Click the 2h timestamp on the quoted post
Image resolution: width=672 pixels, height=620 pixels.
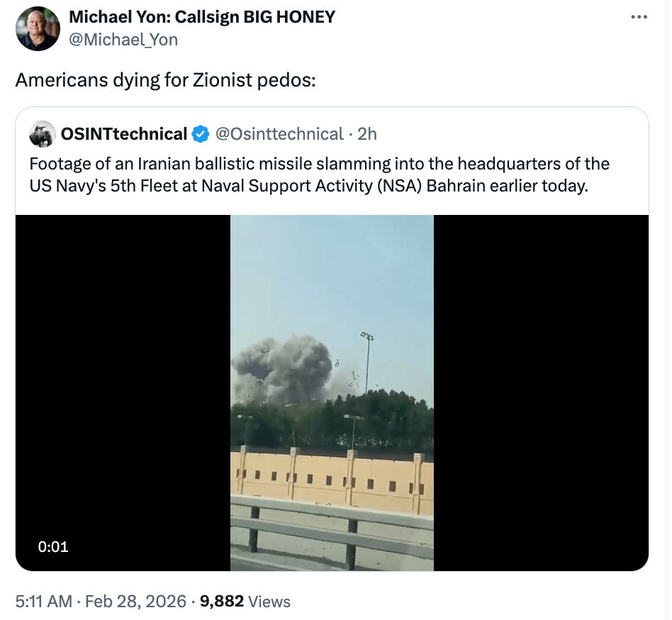[x=368, y=133]
